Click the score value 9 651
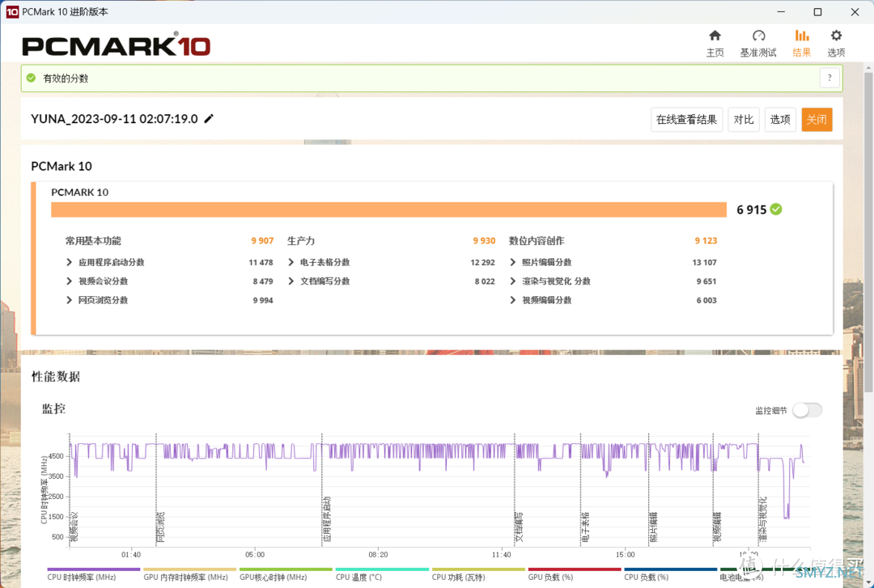Viewport: 874px width, 588px height. point(706,281)
